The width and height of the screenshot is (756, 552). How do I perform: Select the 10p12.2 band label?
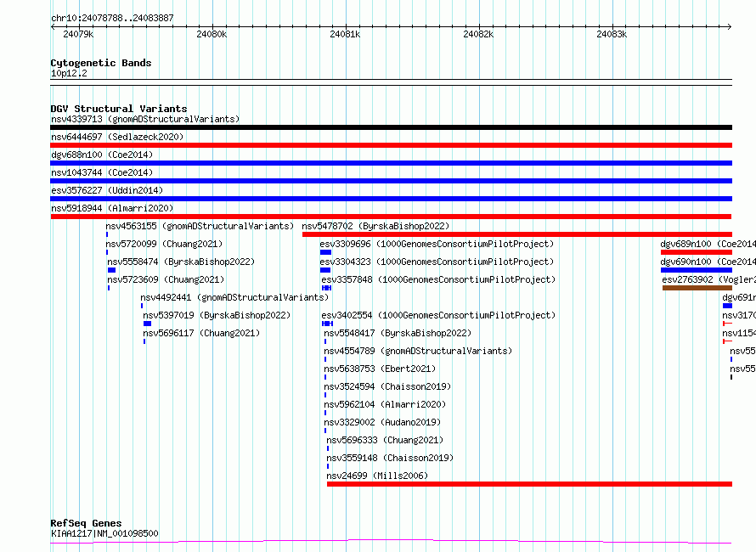[69, 73]
